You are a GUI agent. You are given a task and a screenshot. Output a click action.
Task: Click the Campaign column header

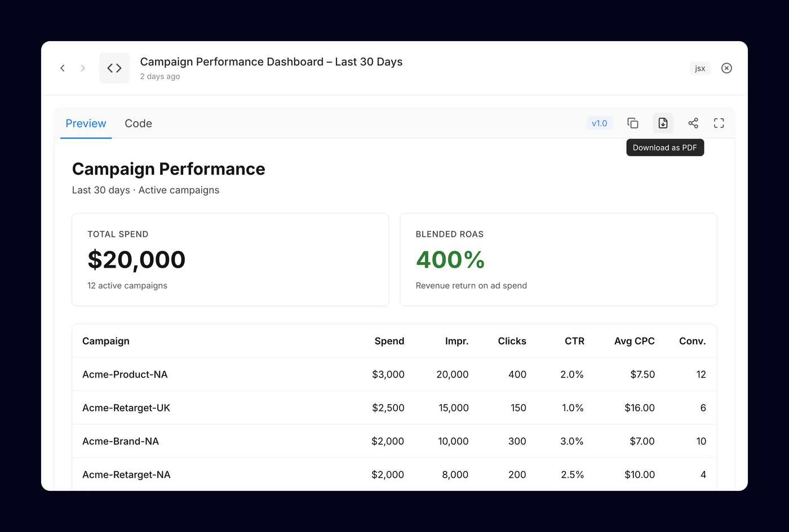tap(106, 341)
